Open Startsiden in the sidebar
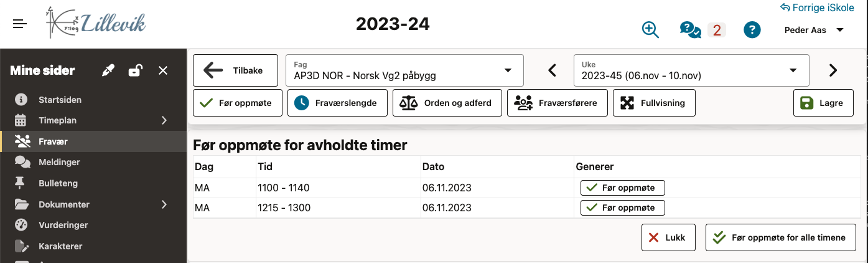Viewport: 868px width, 263px height. [60, 100]
